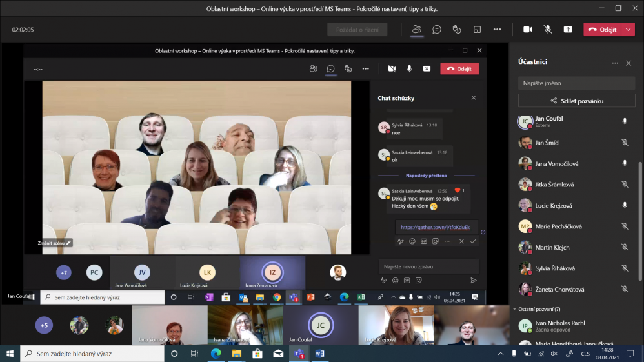
Task: Toggle Jitka Šrámková muted microphone icon
Action: [625, 185]
